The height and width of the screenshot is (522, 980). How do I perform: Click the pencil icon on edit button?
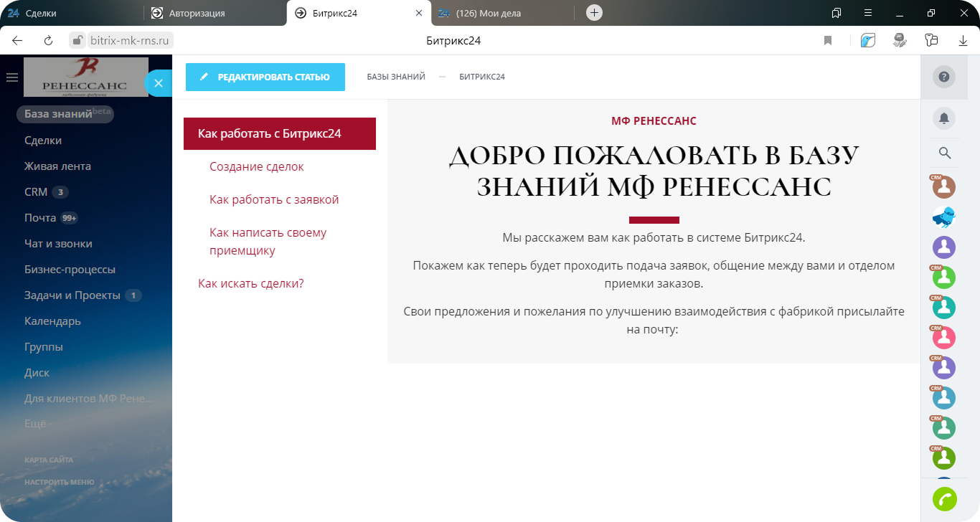click(204, 77)
